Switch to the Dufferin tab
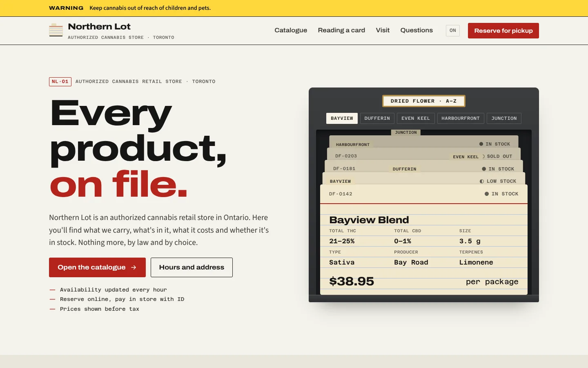Screen dimensions: 588x368 click(377, 118)
